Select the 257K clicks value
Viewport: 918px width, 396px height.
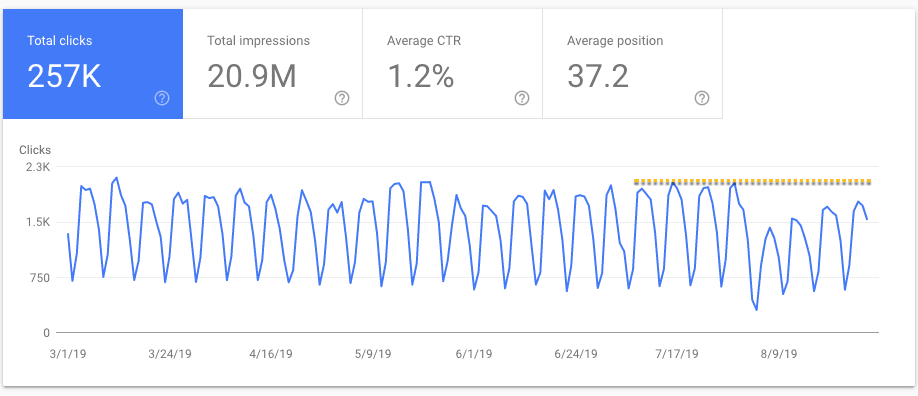click(x=64, y=76)
